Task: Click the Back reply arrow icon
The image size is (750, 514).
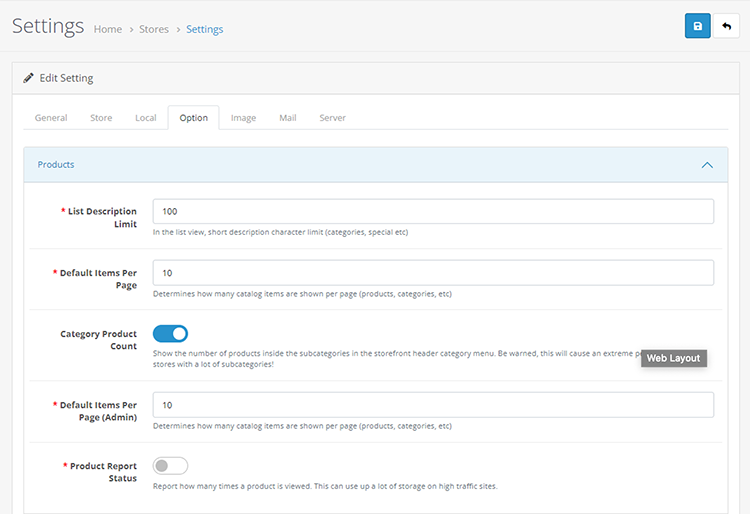Action: pos(726,26)
